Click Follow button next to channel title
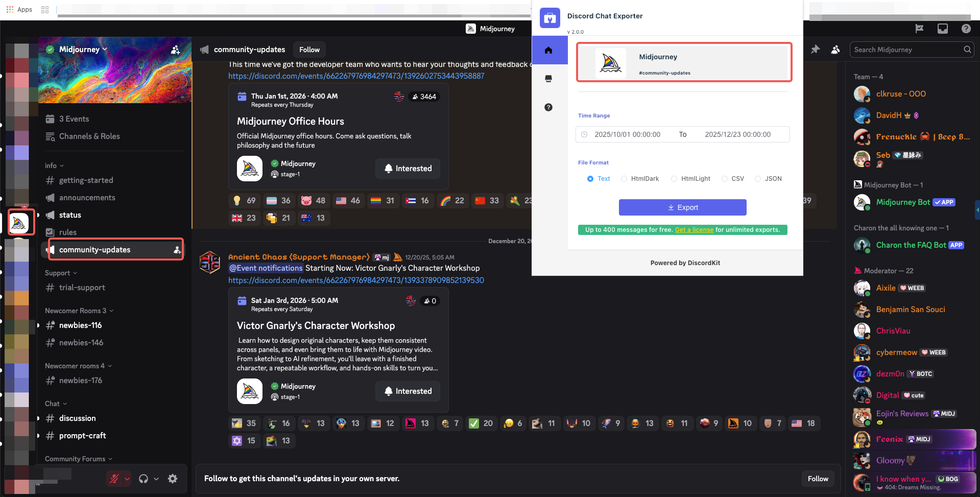 tap(309, 50)
